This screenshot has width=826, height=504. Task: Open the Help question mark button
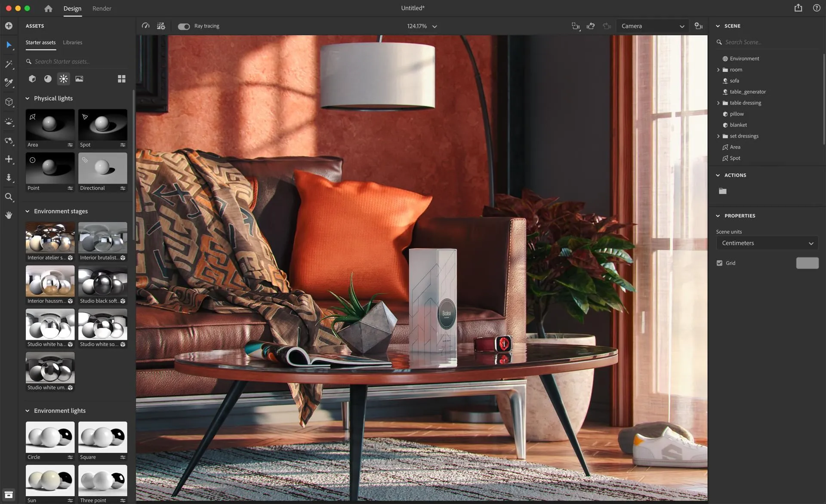pos(817,8)
